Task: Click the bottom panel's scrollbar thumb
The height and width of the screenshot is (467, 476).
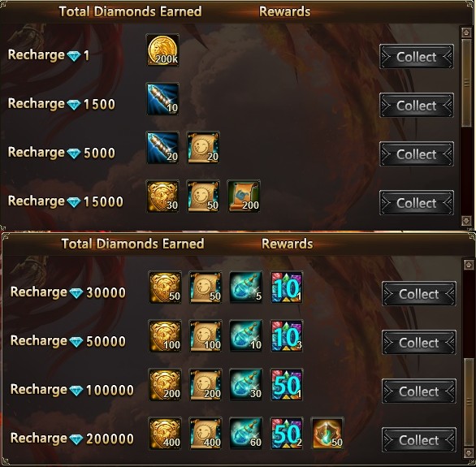Action: click(x=469, y=402)
